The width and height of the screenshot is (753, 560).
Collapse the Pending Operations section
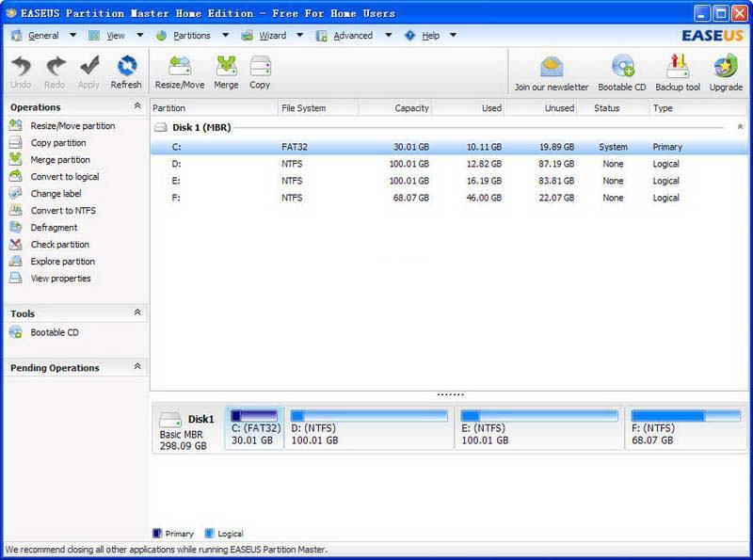click(137, 367)
